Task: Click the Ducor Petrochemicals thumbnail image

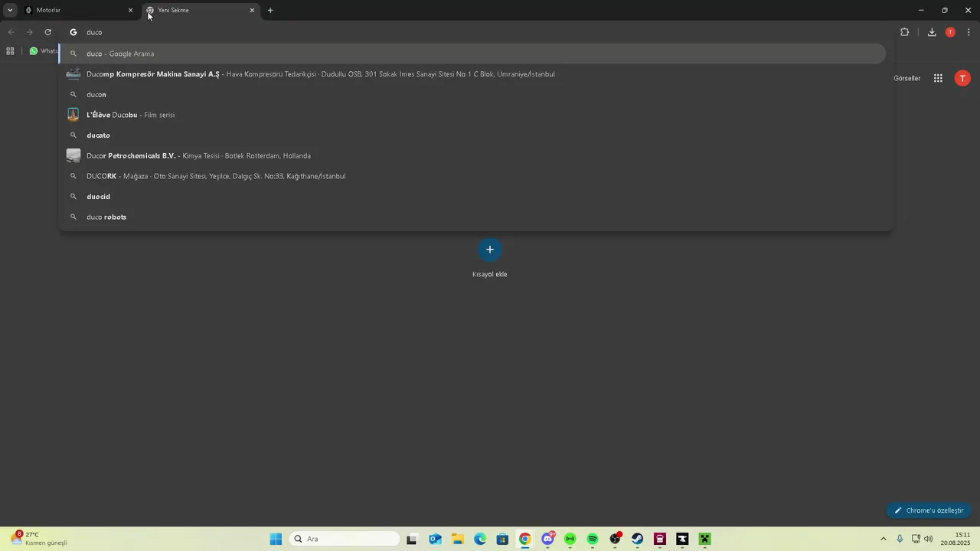Action: pos(73,155)
